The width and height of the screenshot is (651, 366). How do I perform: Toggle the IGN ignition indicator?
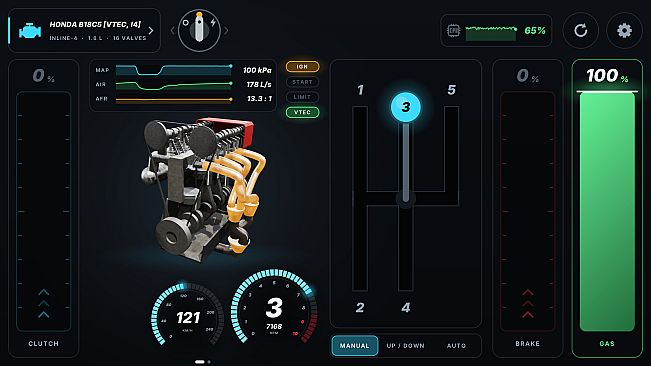tap(302, 66)
